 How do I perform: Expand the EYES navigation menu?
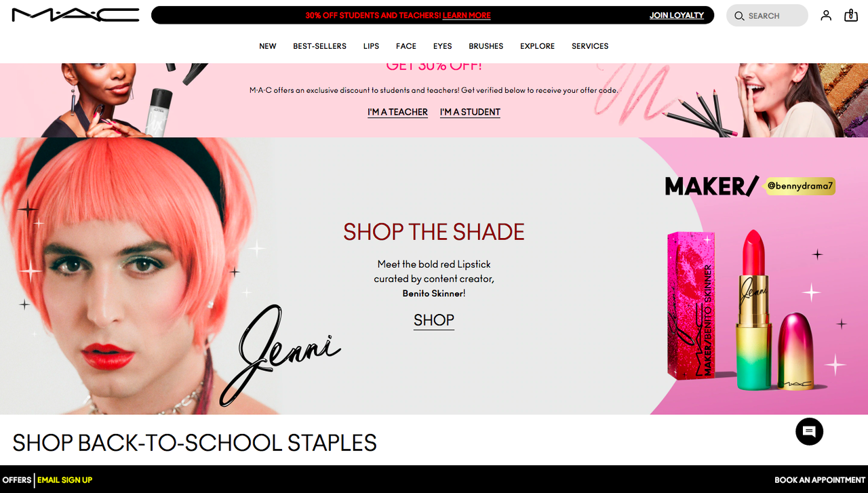point(442,46)
